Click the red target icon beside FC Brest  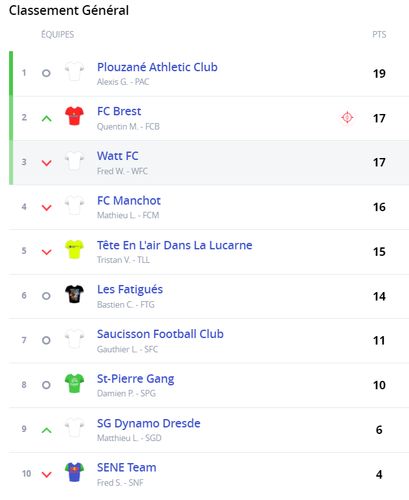pyautogui.click(x=347, y=117)
